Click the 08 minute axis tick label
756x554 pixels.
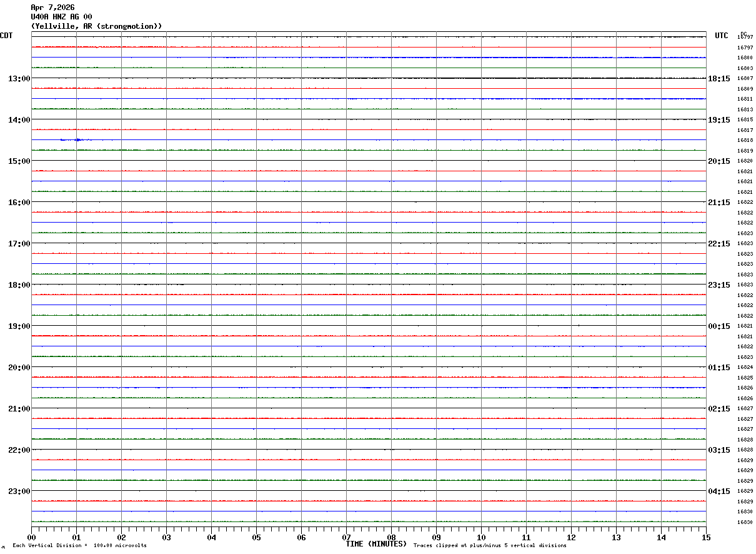pos(392,538)
